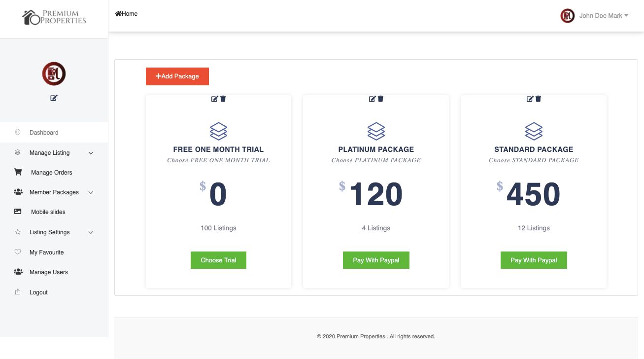Image resolution: width=644 pixels, height=359 pixels.
Task: Delete the Standard Package
Action: [x=538, y=99]
